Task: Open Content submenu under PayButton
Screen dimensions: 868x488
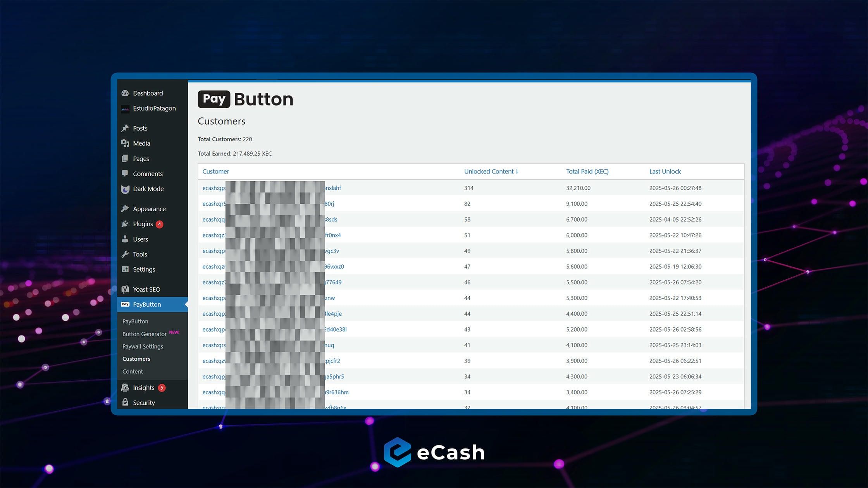Action: coord(133,371)
